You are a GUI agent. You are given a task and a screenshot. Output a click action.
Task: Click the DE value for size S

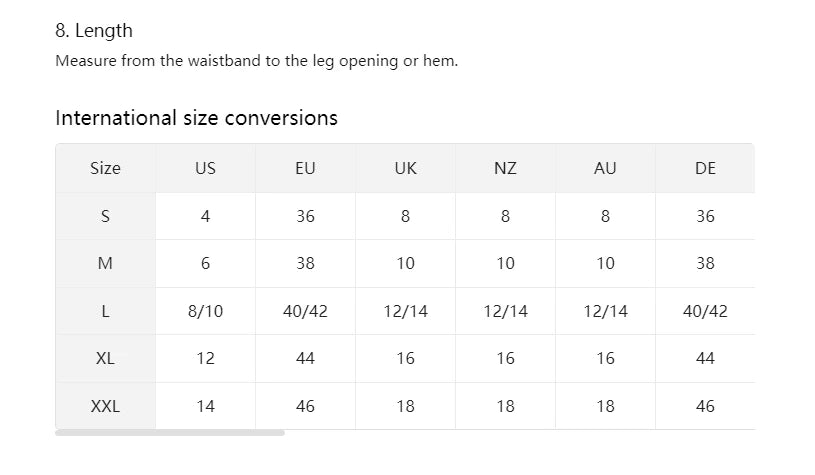pos(705,216)
